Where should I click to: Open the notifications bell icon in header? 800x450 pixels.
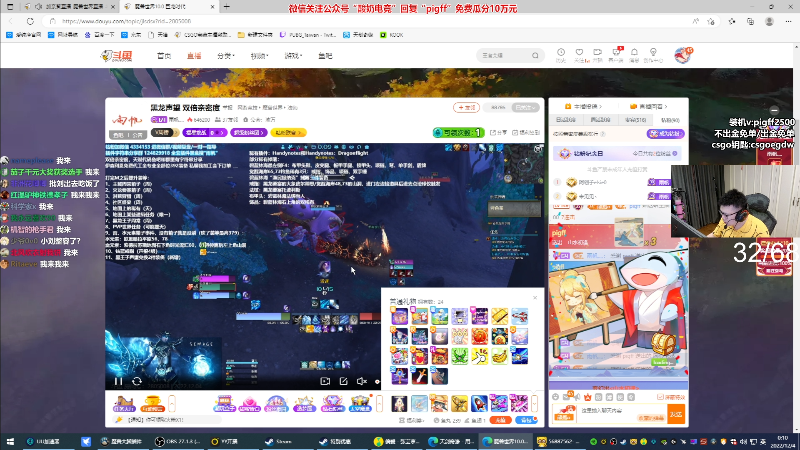(x=634, y=52)
